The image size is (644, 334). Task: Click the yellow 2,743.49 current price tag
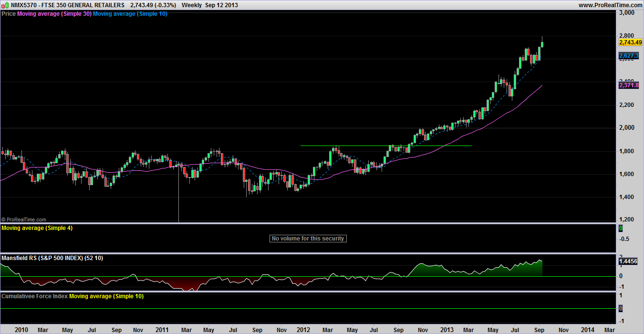coord(629,42)
